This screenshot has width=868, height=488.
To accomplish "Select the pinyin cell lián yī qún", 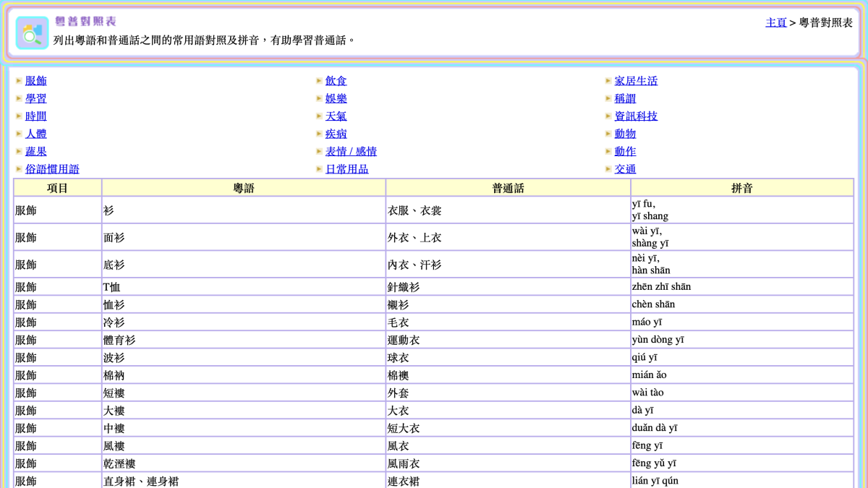I will pyautogui.click(x=742, y=481).
